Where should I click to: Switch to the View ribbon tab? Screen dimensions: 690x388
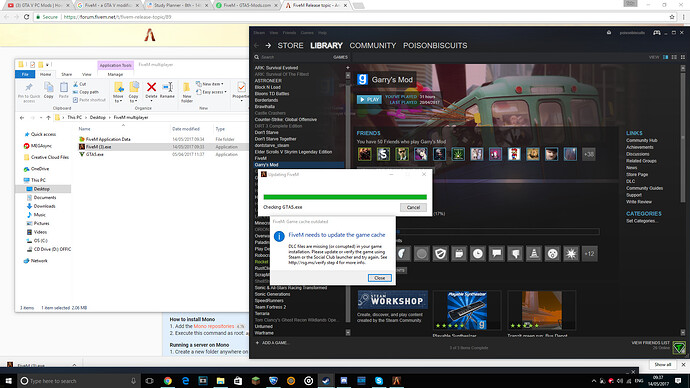[x=87, y=74]
